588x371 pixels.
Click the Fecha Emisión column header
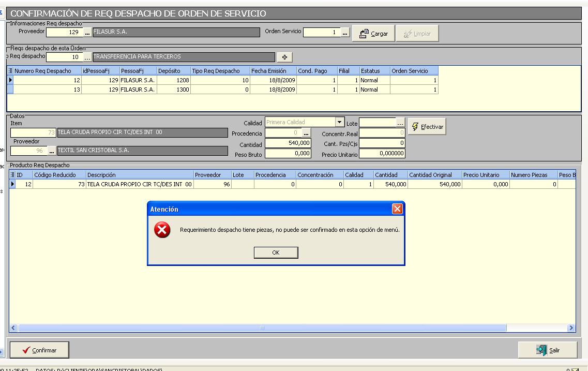point(273,71)
